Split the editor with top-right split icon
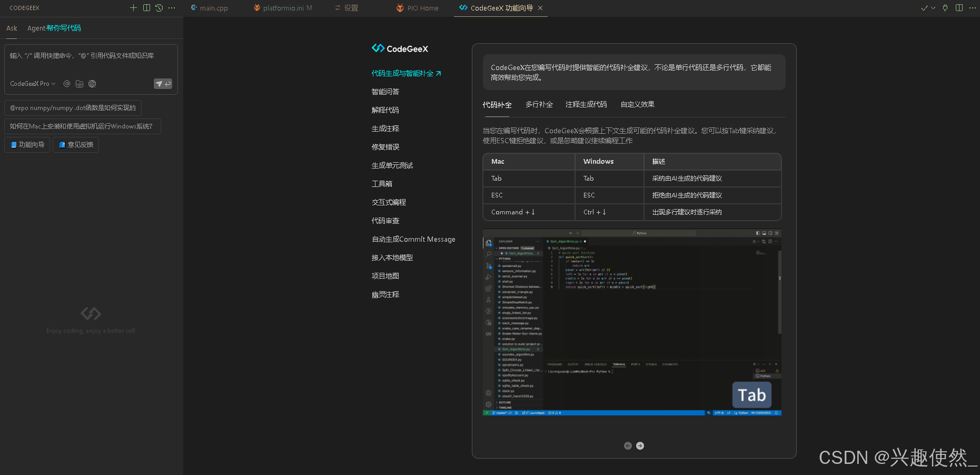Screen dimensions: 980x475 [959, 8]
